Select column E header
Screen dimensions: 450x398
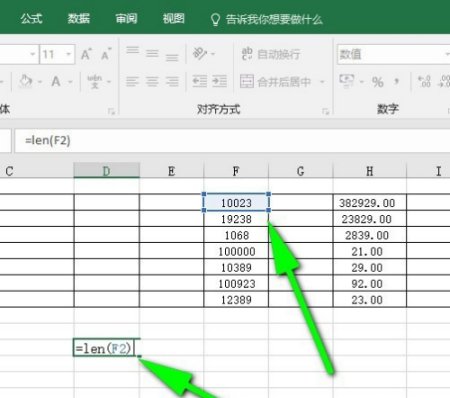coord(172,171)
